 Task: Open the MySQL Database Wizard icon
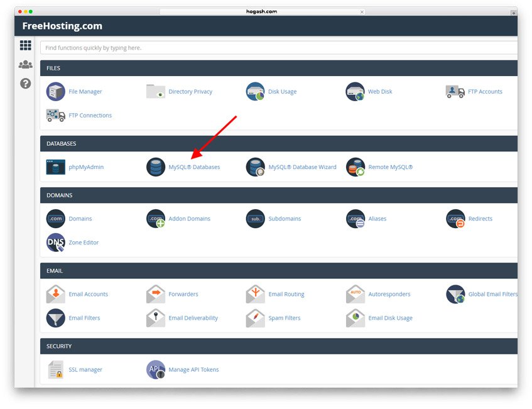pos(255,167)
